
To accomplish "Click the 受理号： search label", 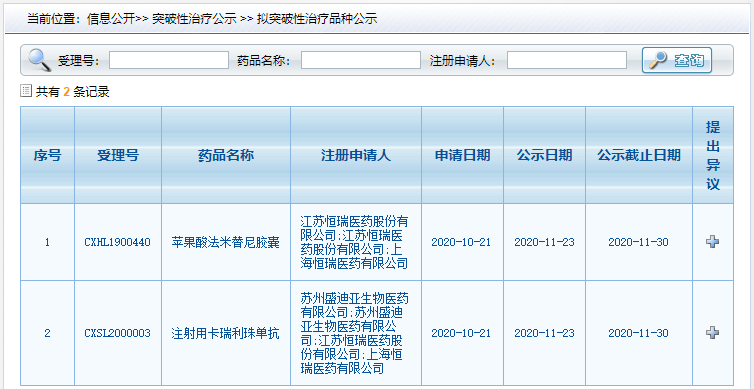I will tap(79, 61).
